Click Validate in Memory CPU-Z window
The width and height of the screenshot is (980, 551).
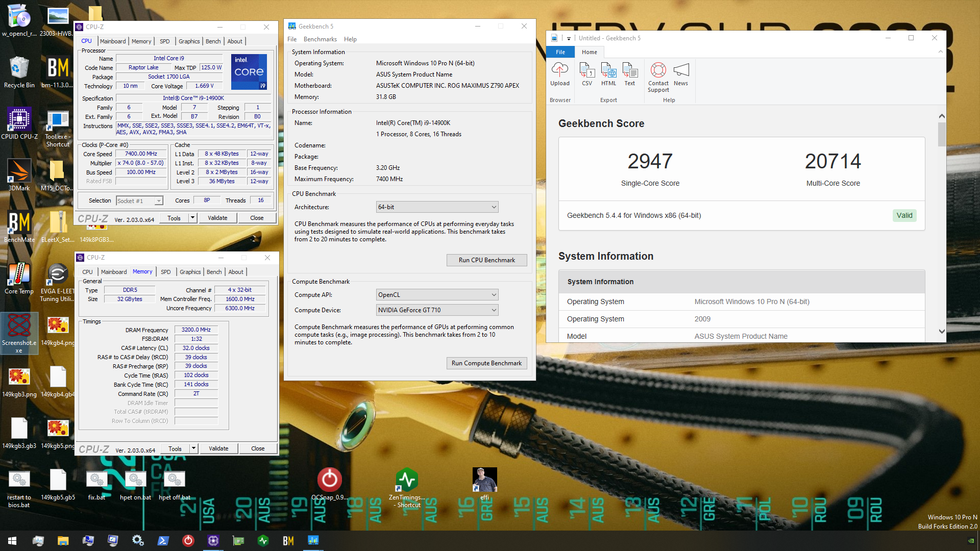coord(218,448)
